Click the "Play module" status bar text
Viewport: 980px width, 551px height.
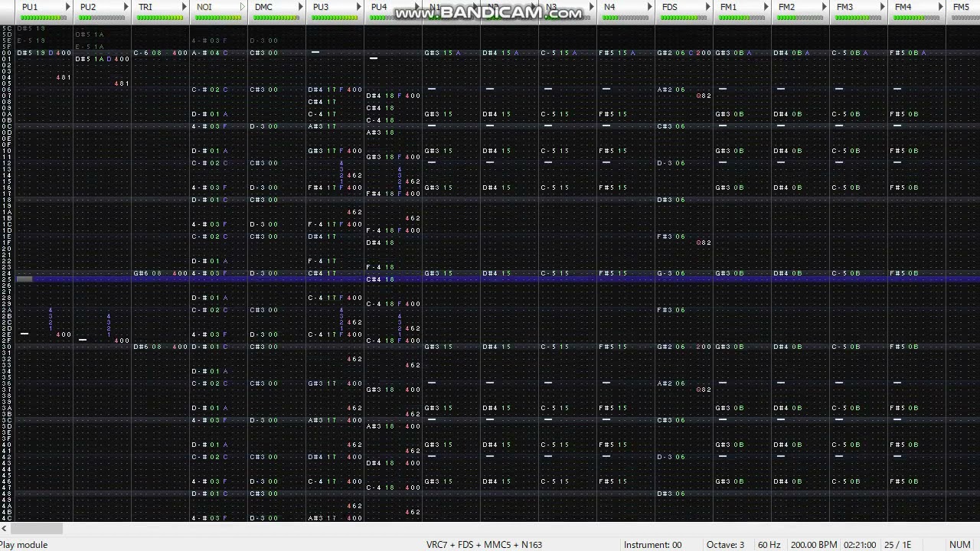click(24, 545)
